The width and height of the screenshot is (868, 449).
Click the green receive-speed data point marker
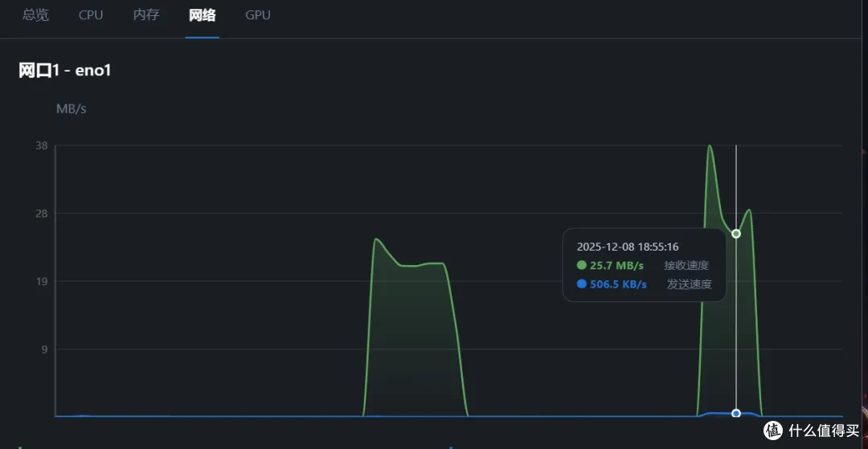point(735,234)
